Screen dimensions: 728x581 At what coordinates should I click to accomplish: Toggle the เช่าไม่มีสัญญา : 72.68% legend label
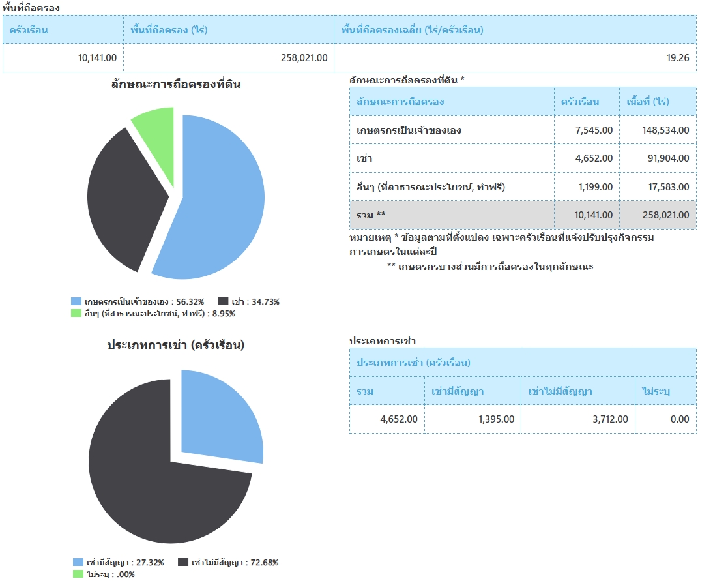[235, 563]
